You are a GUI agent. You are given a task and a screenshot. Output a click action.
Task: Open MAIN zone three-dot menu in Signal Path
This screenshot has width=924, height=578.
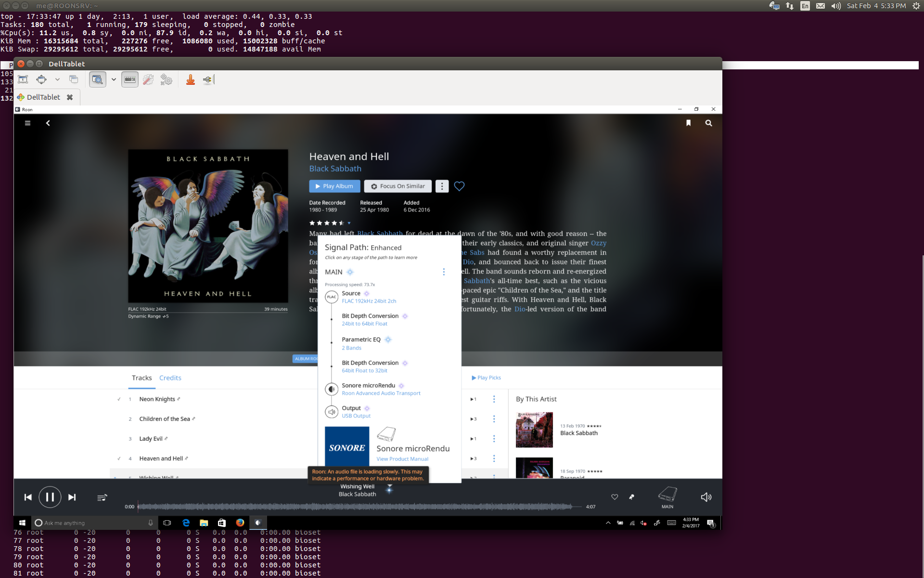point(444,272)
